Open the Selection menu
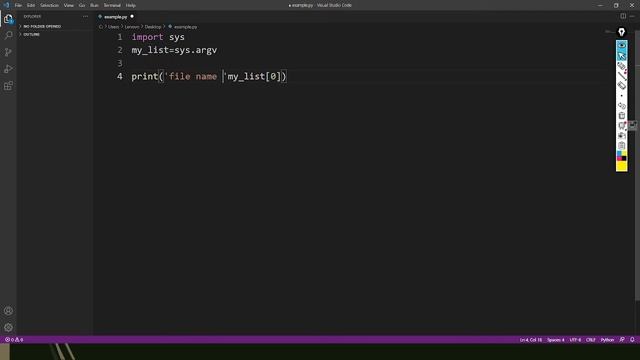 pyautogui.click(x=49, y=5)
